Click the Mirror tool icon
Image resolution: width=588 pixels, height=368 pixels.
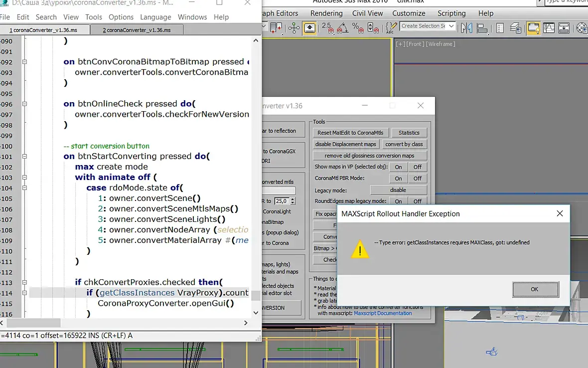[466, 28]
